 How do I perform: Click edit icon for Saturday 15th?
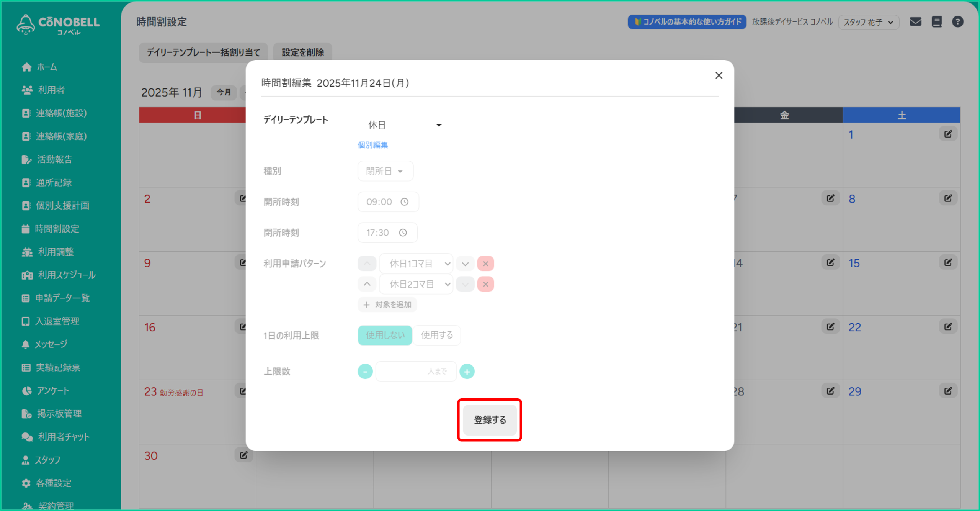coord(948,263)
